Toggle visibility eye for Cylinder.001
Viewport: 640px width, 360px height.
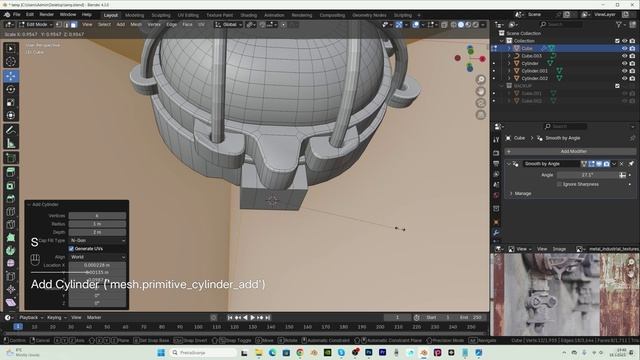(x=624, y=71)
